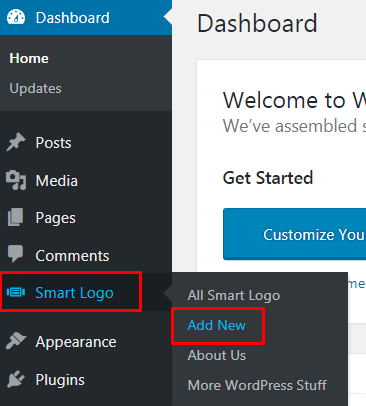This screenshot has height=406, width=366.
Task: Open the Posts menu
Action: coord(86,143)
